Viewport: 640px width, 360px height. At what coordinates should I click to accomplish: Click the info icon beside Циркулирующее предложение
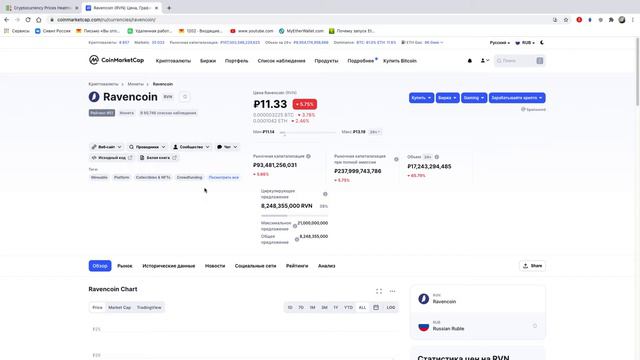pos(325,194)
